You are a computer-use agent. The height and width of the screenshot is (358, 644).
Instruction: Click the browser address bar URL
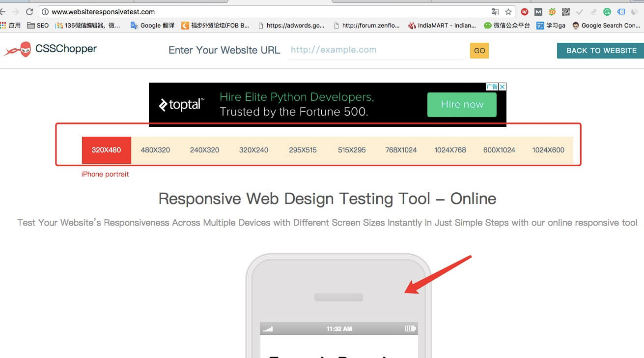[x=103, y=12]
